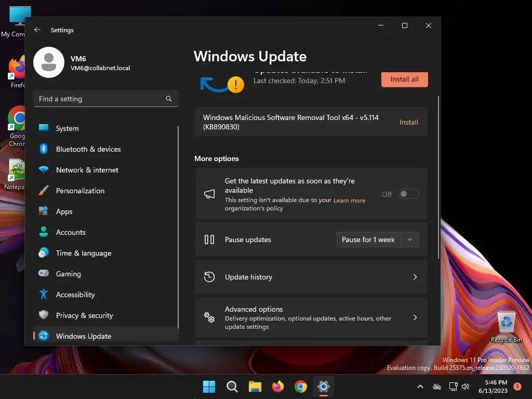
Task: Click the Windows Update sync icon in sidebar
Action: pyautogui.click(x=44, y=336)
